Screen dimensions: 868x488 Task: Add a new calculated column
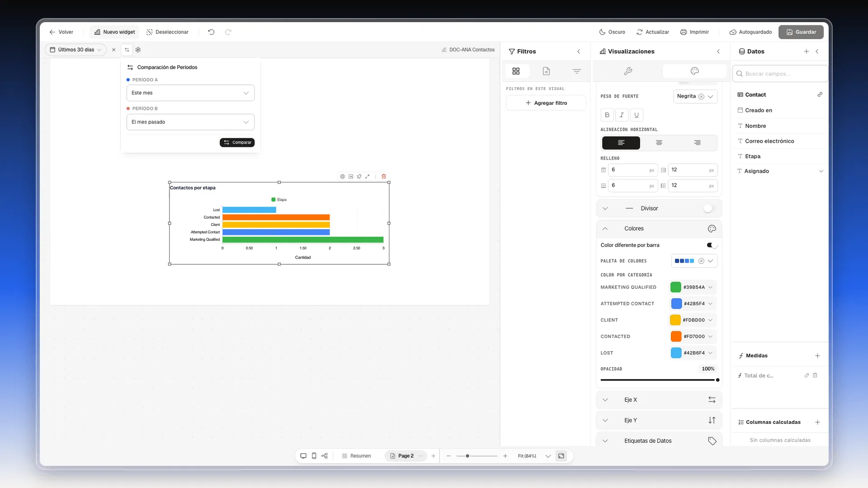click(817, 422)
